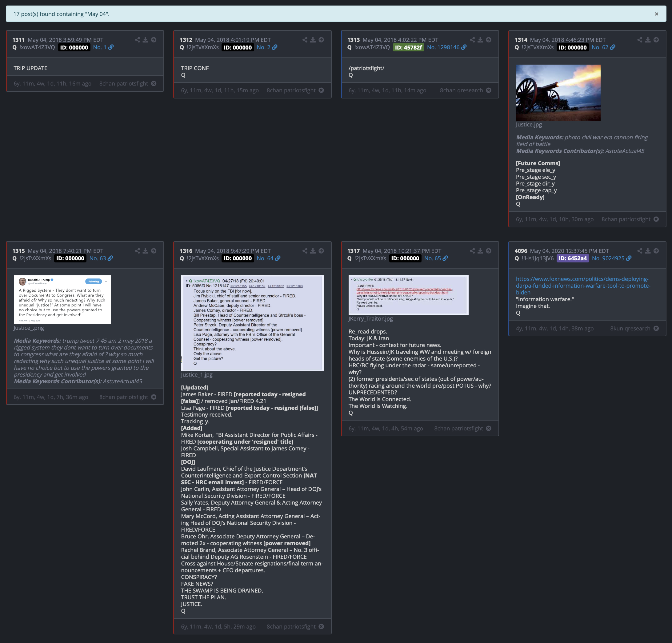The image size is (672, 643).
Task: Open the 'No. 63' source link
Action: click(101, 258)
